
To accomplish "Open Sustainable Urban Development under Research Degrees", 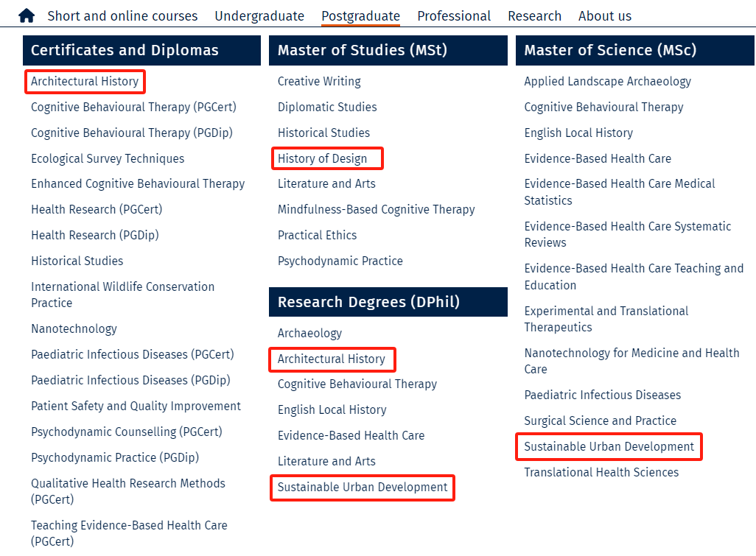I will pyautogui.click(x=363, y=487).
